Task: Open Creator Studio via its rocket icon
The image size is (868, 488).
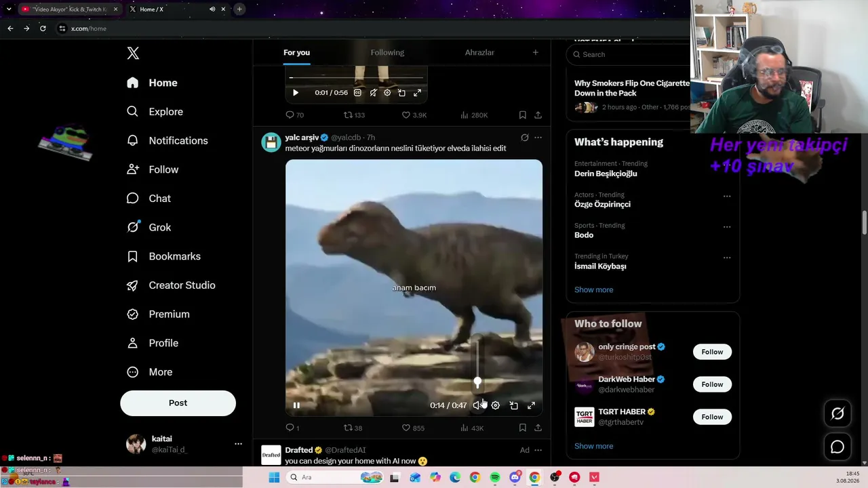Action: click(x=133, y=285)
